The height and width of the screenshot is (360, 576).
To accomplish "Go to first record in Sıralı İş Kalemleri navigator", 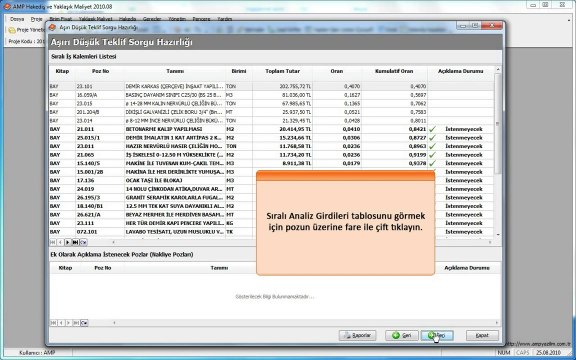I will (53, 242).
